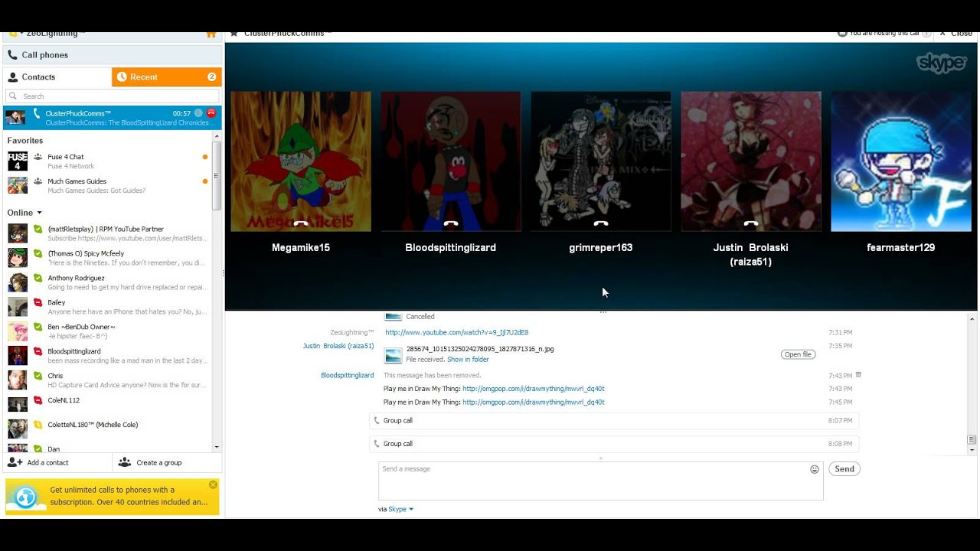Close the call view

[x=957, y=34]
